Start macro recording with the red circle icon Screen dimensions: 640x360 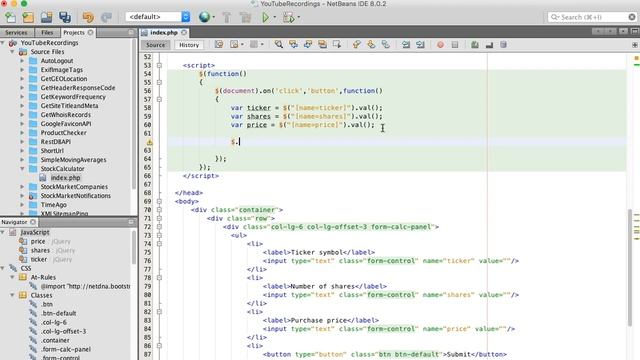click(x=440, y=44)
